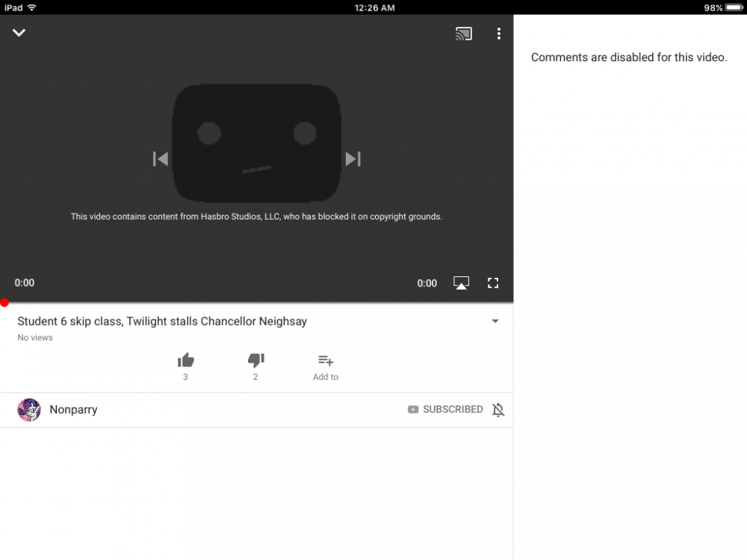Tap the battery indicator in status bar

coord(732,7)
